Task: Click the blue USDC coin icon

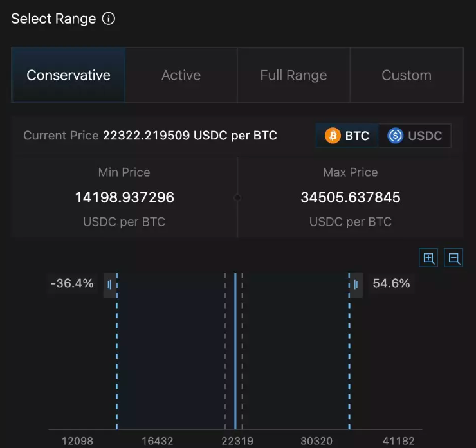Action: [x=395, y=136]
